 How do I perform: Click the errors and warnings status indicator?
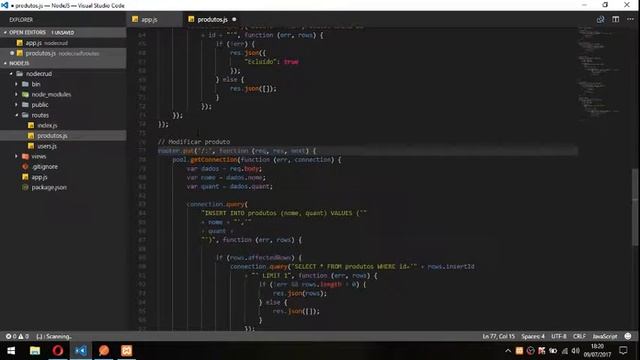[x=17, y=336]
